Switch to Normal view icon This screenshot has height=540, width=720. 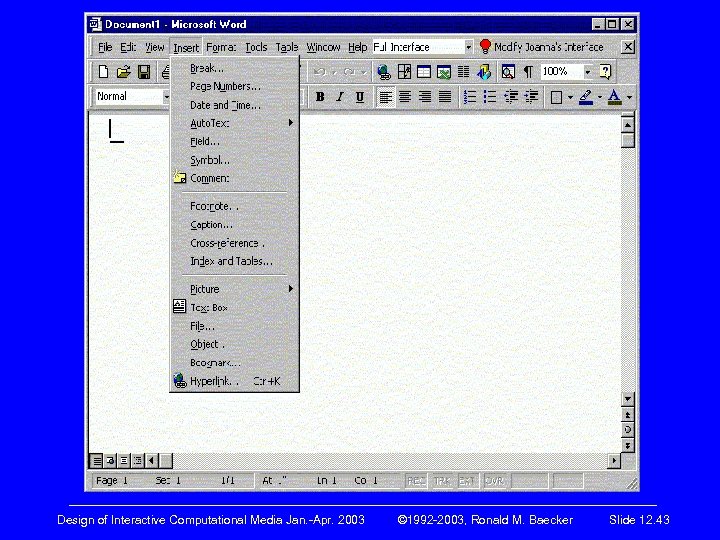(x=96, y=460)
